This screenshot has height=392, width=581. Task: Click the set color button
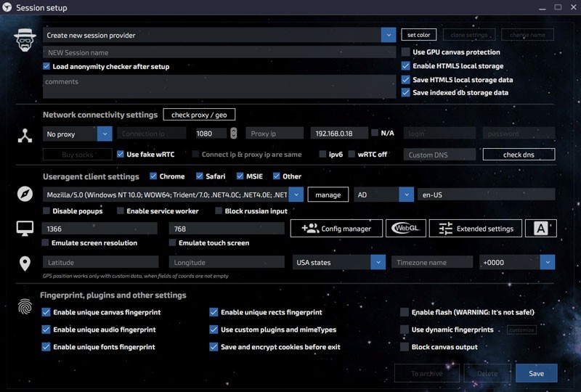[418, 35]
